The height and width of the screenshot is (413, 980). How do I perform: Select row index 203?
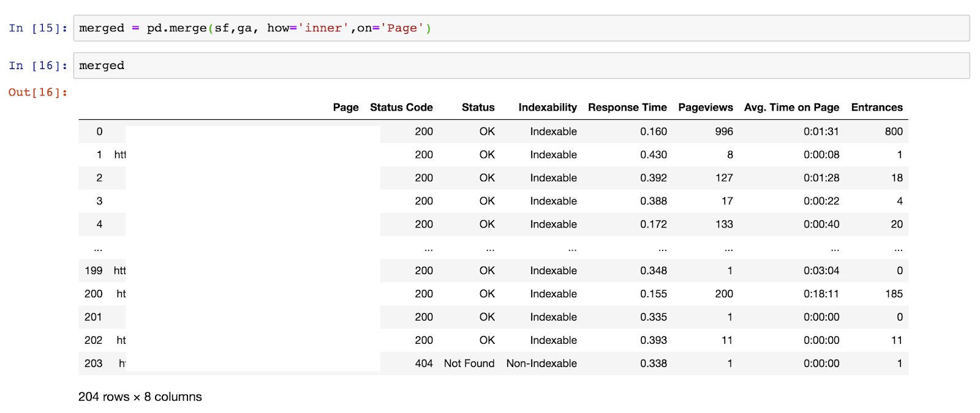tap(93, 363)
